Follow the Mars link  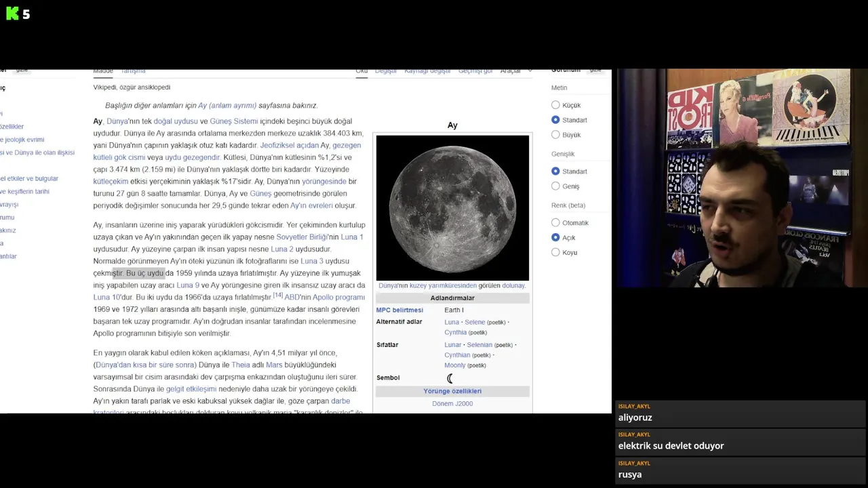pos(274,365)
